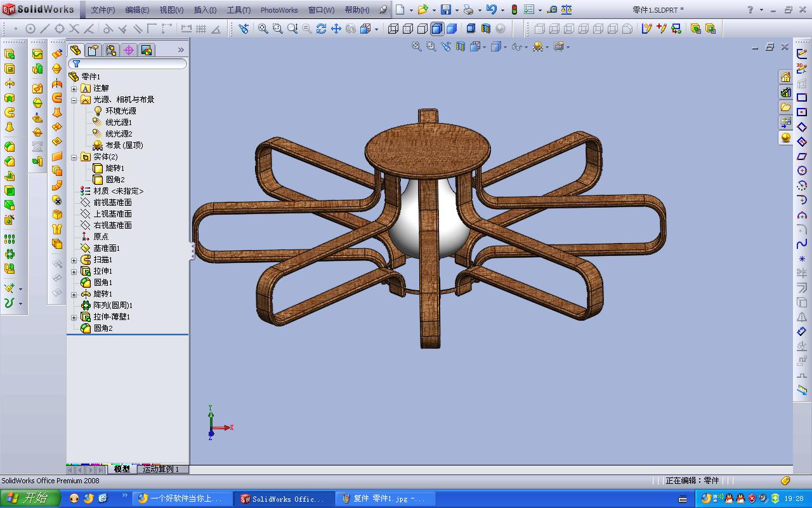The image size is (812, 508).
Task: Click the Print icon
Action: 468,10
